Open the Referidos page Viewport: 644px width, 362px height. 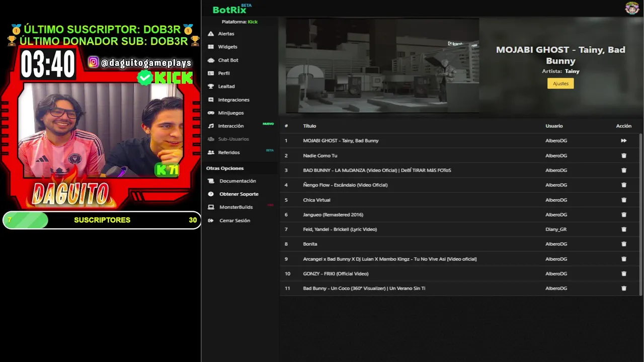point(229,152)
